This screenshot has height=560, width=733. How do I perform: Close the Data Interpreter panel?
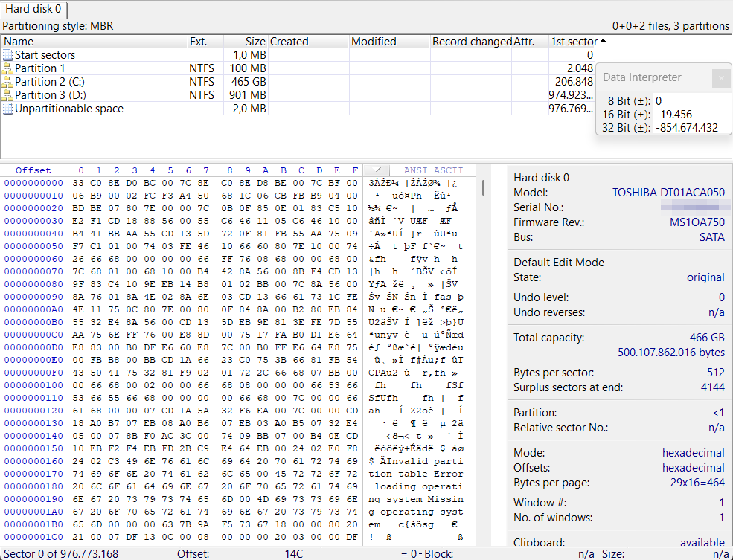point(721,78)
